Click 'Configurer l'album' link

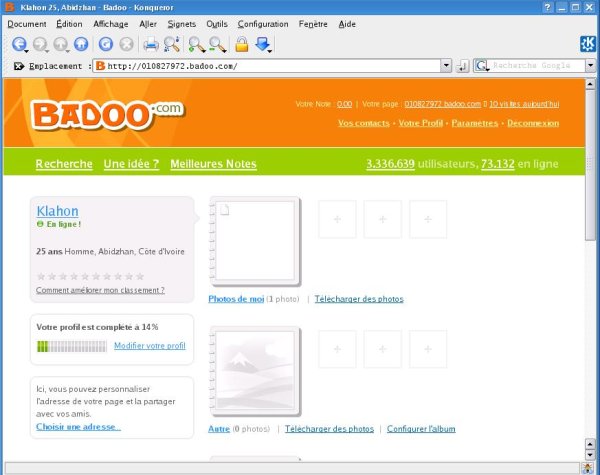pyautogui.click(x=421, y=429)
